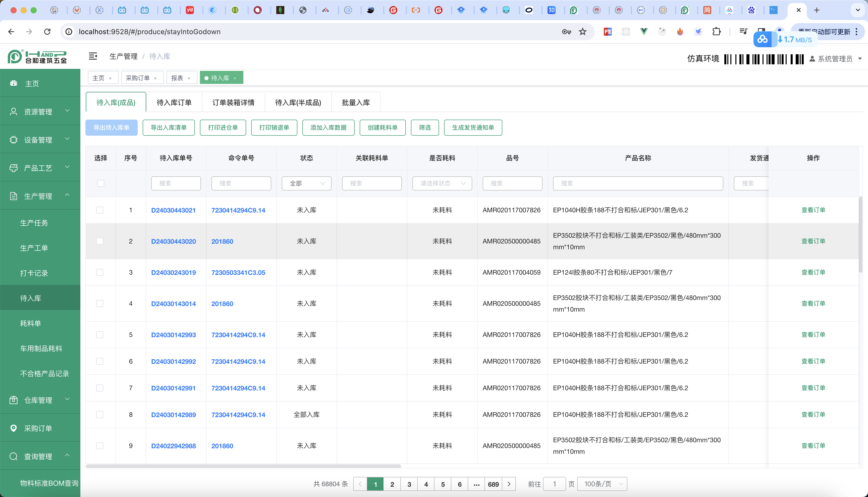Check the box for row D24030142989
Image resolution: width=868 pixels, height=497 pixels.
tap(100, 414)
